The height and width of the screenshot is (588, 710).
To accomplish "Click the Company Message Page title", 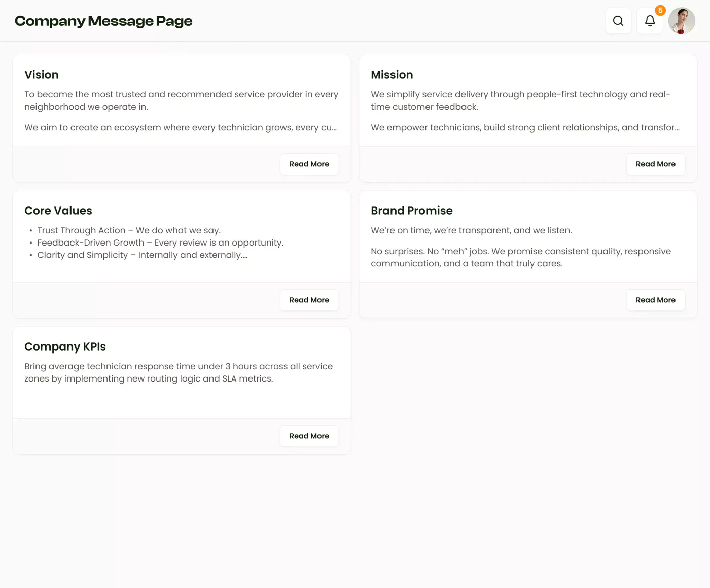I will click(x=103, y=21).
